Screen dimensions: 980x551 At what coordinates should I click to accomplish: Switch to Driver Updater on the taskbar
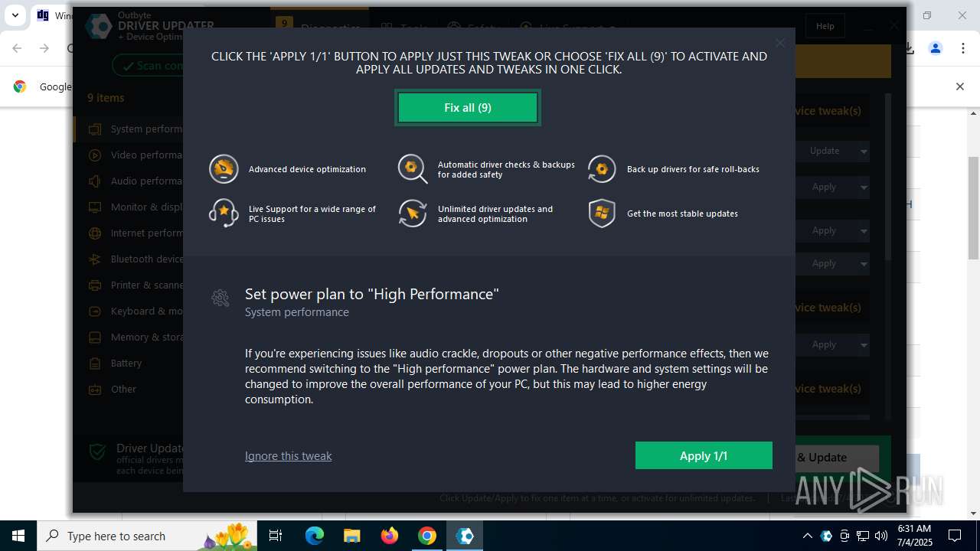click(465, 536)
